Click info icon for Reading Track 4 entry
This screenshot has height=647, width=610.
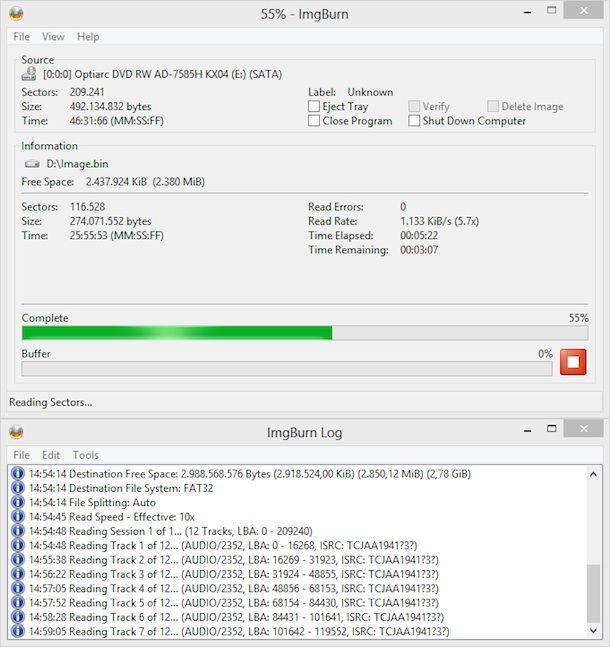tap(17, 588)
